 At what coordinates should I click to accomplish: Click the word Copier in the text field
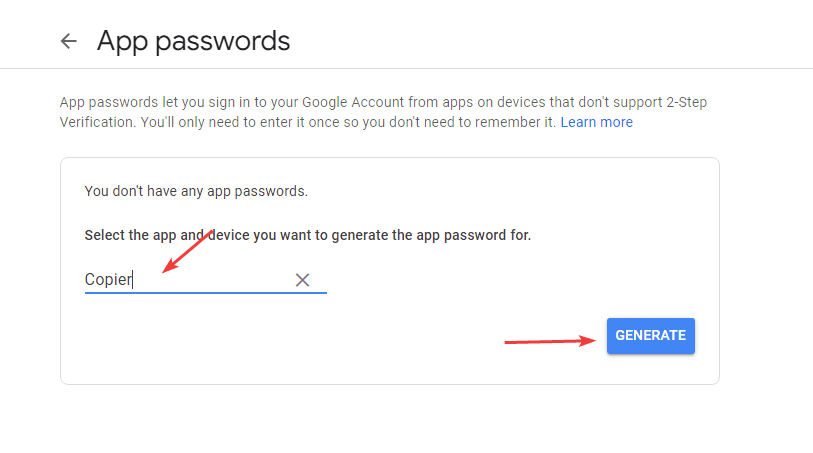108,280
